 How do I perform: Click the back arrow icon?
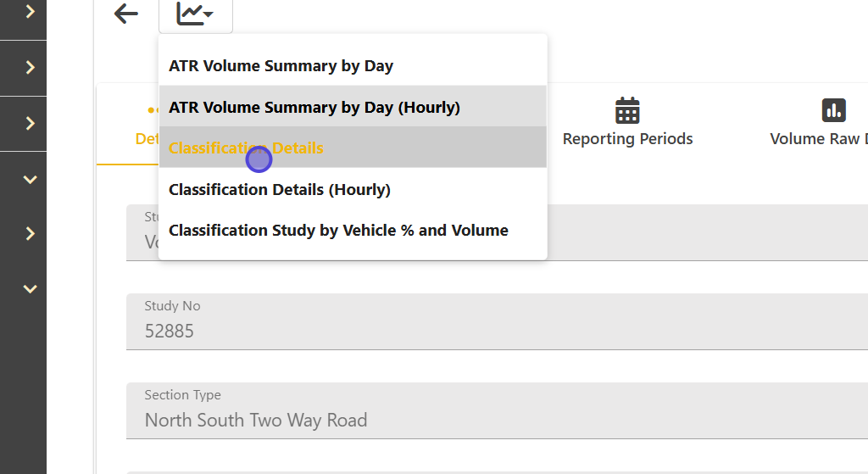pos(126,14)
